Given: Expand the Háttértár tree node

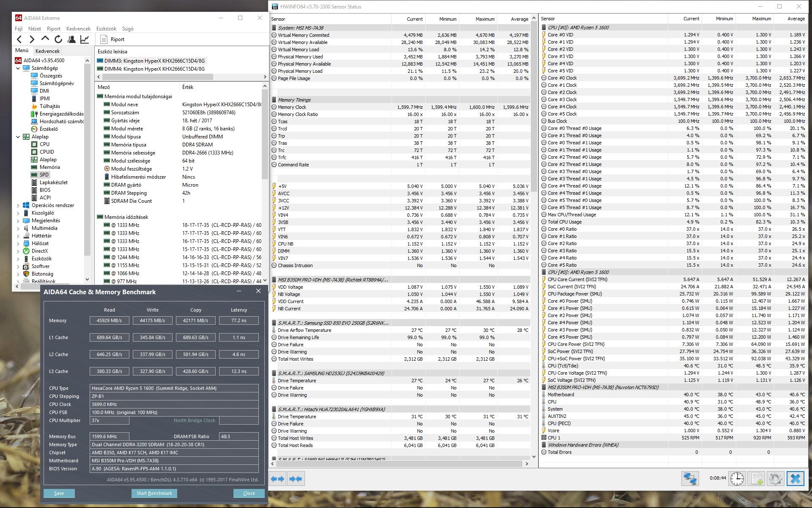Looking at the screenshot, I should (18, 236).
